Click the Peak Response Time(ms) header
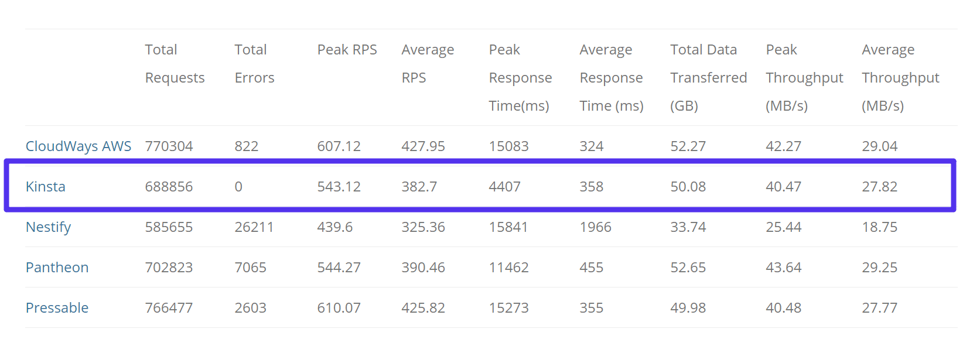The height and width of the screenshot is (356, 980). click(x=520, y=78)
